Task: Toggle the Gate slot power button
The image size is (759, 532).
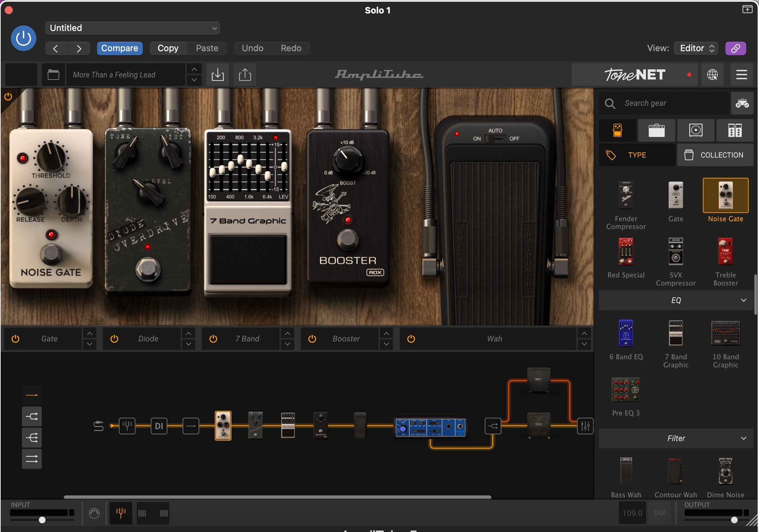Action: 15,339
